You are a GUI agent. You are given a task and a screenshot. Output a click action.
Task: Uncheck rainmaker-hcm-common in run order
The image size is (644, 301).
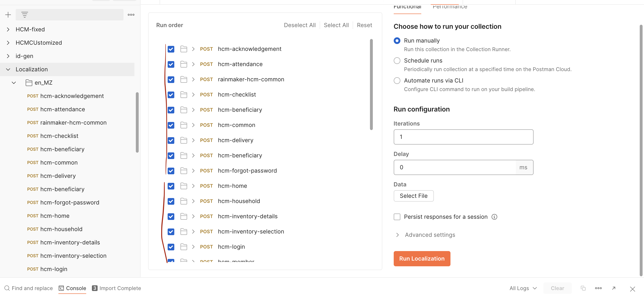171,80
